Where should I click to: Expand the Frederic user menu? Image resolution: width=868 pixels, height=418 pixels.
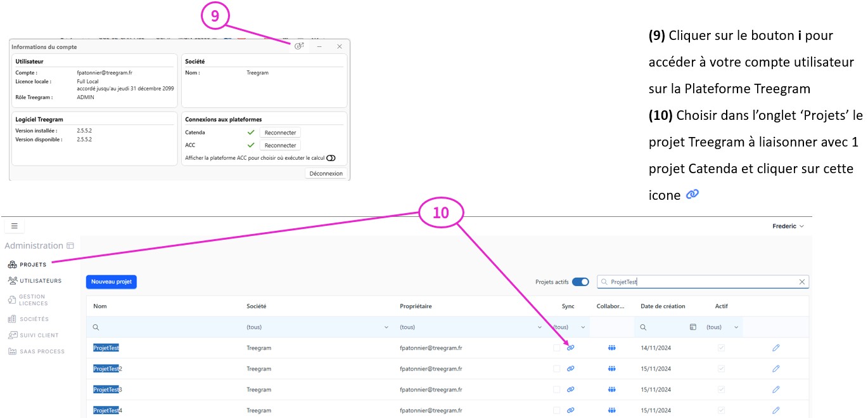788,226
